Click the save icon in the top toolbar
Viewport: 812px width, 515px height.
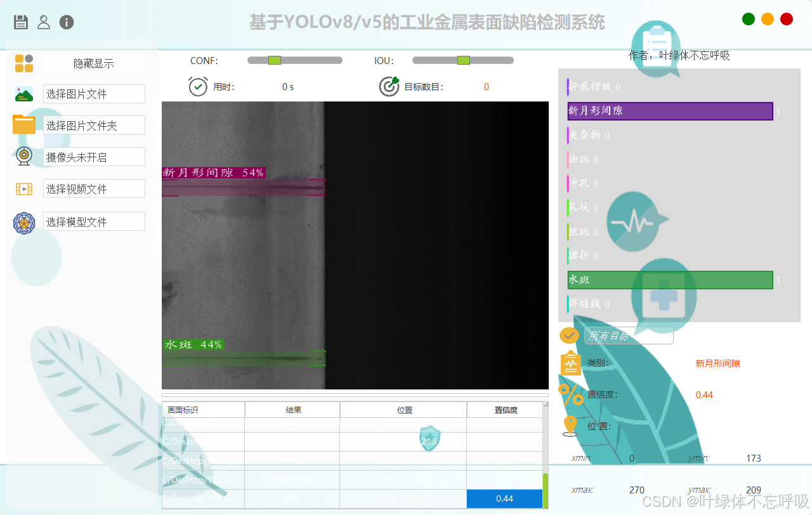(21, 22)
